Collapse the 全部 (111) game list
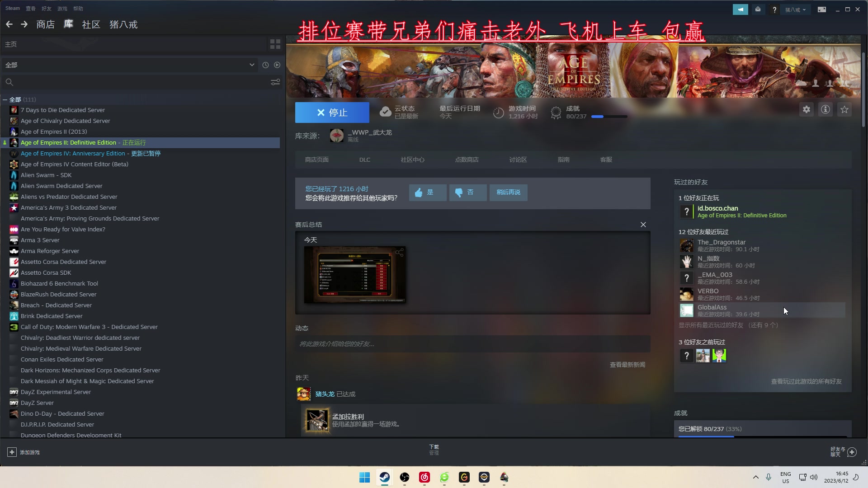 tap(5, 99)
